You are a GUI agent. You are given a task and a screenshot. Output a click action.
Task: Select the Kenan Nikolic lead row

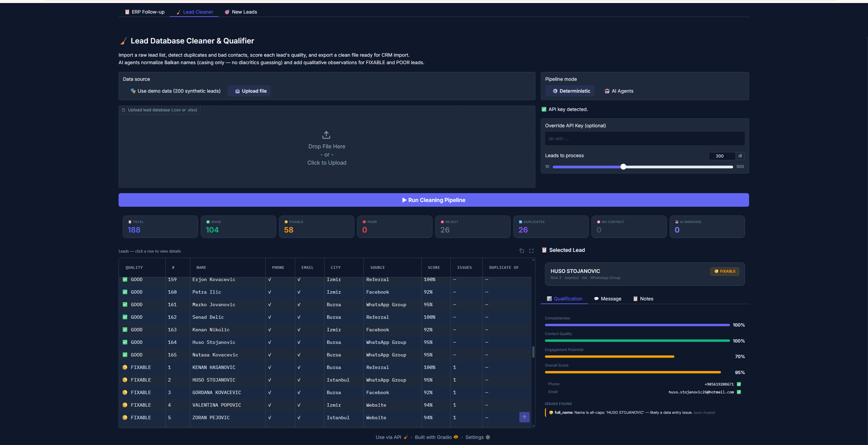[x=325, y=330]
